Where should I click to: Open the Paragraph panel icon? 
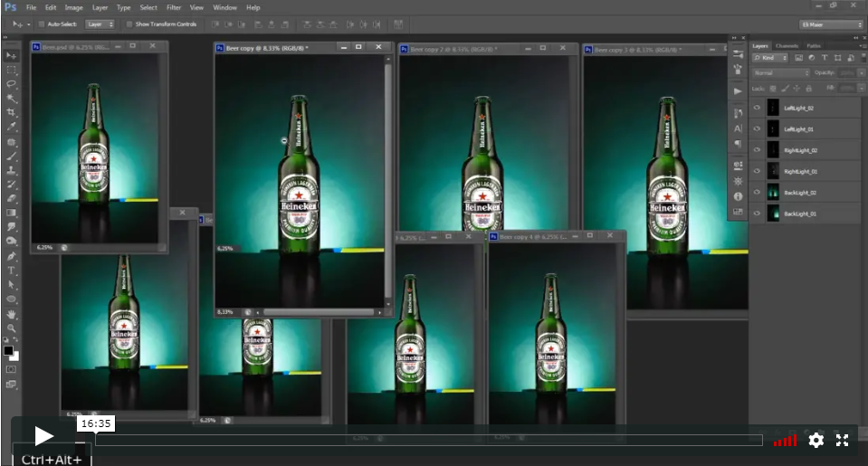click(x=738, y=143)
